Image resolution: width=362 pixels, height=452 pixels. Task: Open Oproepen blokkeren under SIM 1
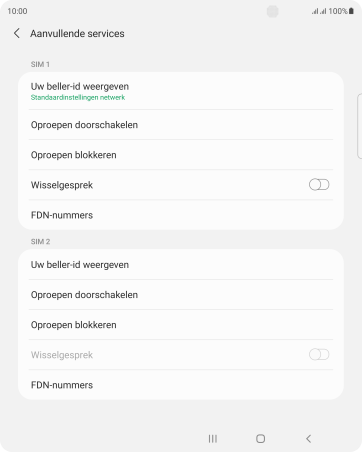[x=181, y=155]
